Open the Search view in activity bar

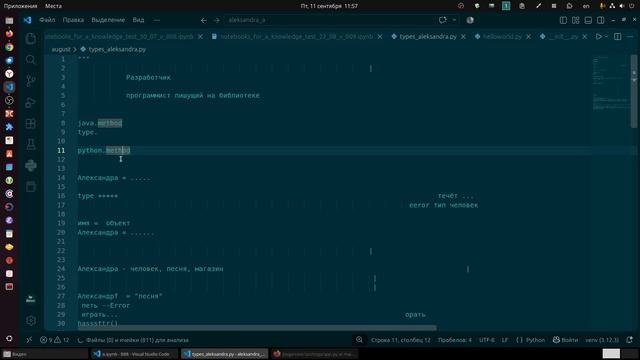[x=31, y=60]
